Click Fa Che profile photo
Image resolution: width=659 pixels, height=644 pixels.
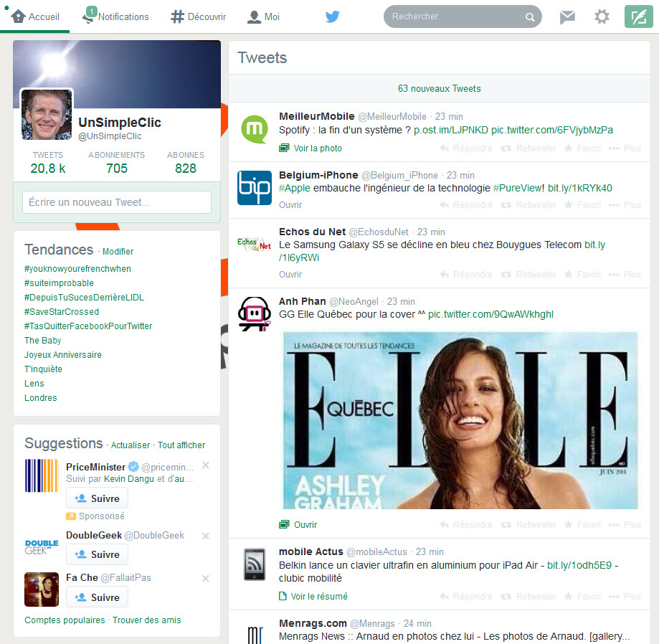pos(41,589)
